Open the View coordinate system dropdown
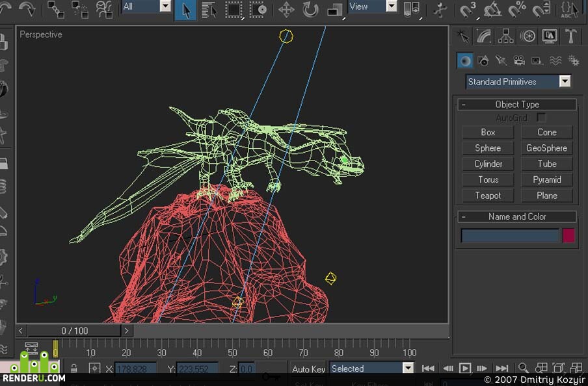Viewport: 588px width, 386px height. (x=391, y=6)
